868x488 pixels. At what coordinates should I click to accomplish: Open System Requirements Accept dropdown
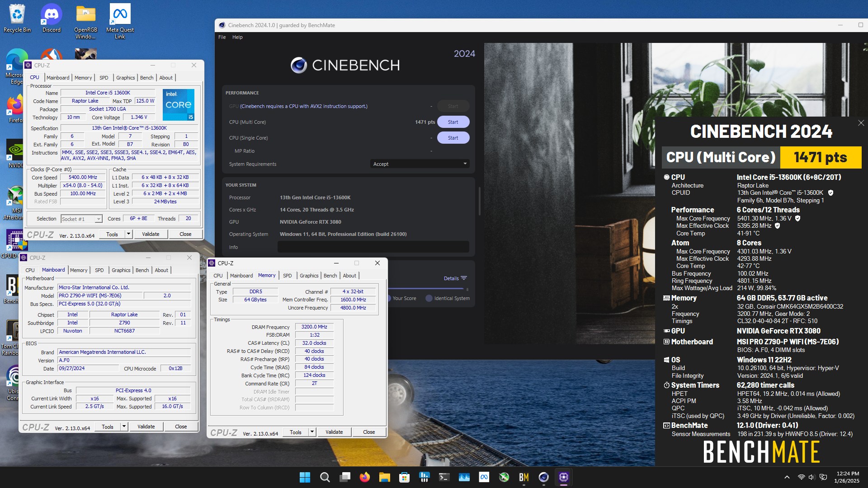coord(420,164)
